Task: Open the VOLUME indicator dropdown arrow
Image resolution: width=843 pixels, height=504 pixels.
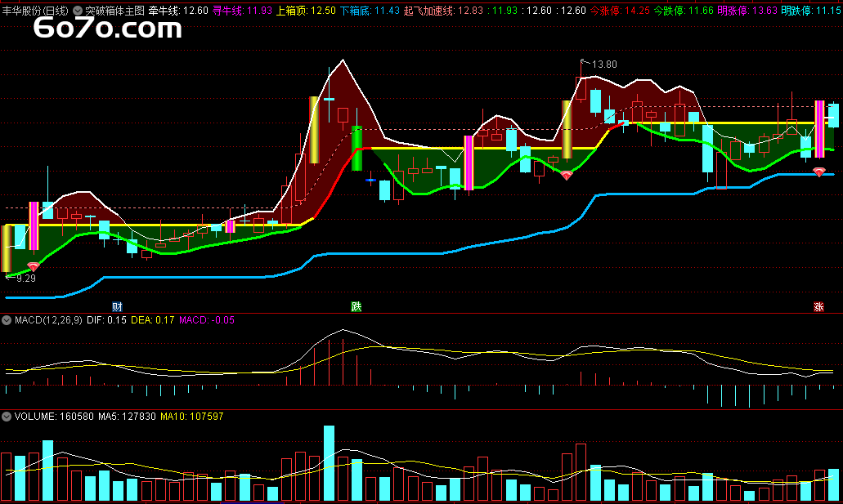Action: pos(7,417)
